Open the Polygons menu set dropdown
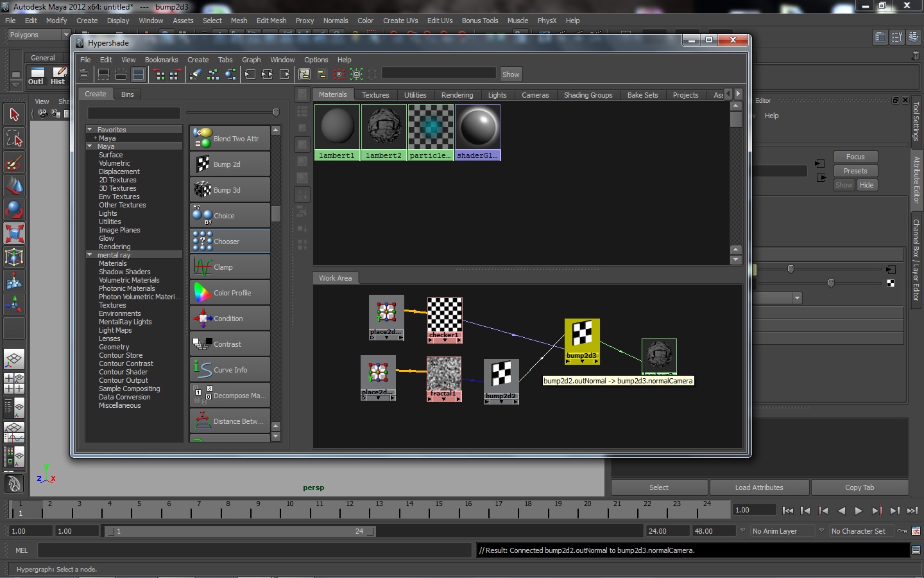 (x=38, y=35)
